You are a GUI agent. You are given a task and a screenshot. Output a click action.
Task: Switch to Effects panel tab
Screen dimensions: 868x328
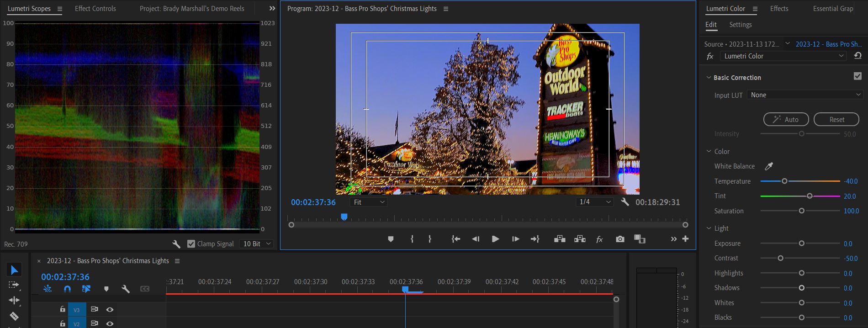pos(779,8)
